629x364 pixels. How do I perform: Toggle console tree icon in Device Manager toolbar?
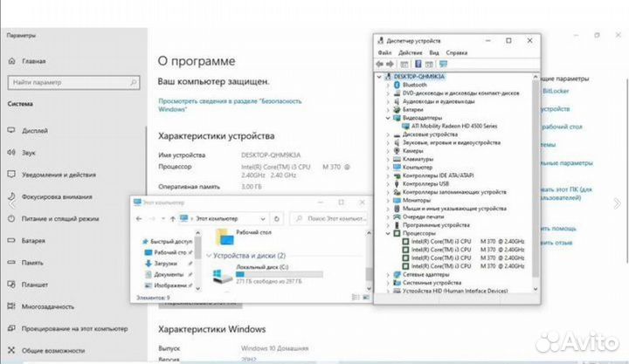[404, 64]
